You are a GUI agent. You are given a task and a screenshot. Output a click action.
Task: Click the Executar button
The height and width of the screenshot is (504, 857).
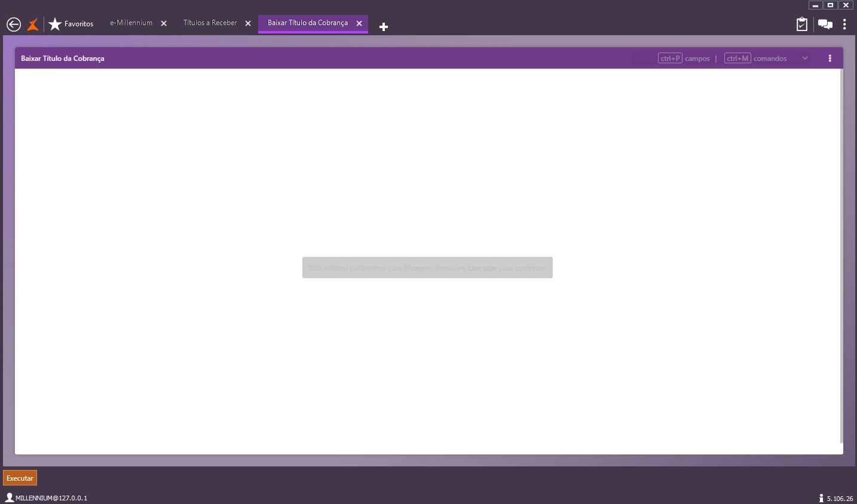click(20, 478)
